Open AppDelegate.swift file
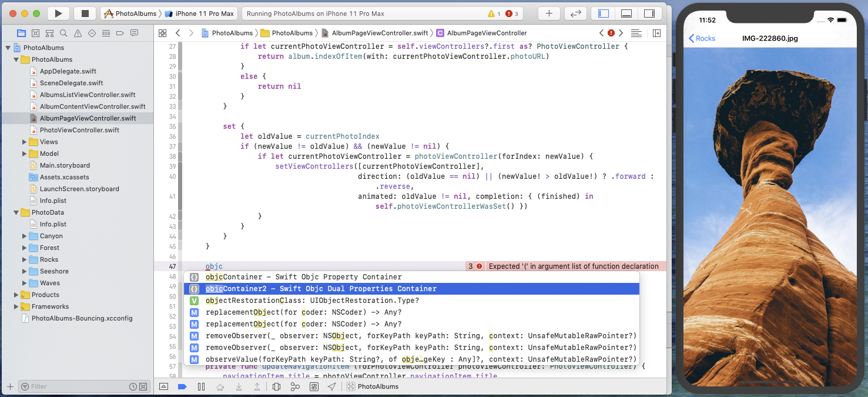 [x=68, y=71]
